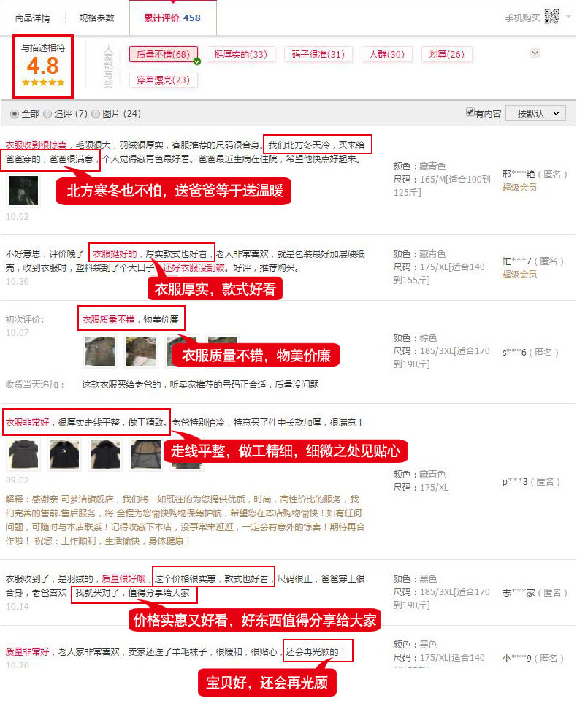This screenshot has height=728, width=577.
Task: Toggle the 有内容 checkbox
Action: [470, 112]
